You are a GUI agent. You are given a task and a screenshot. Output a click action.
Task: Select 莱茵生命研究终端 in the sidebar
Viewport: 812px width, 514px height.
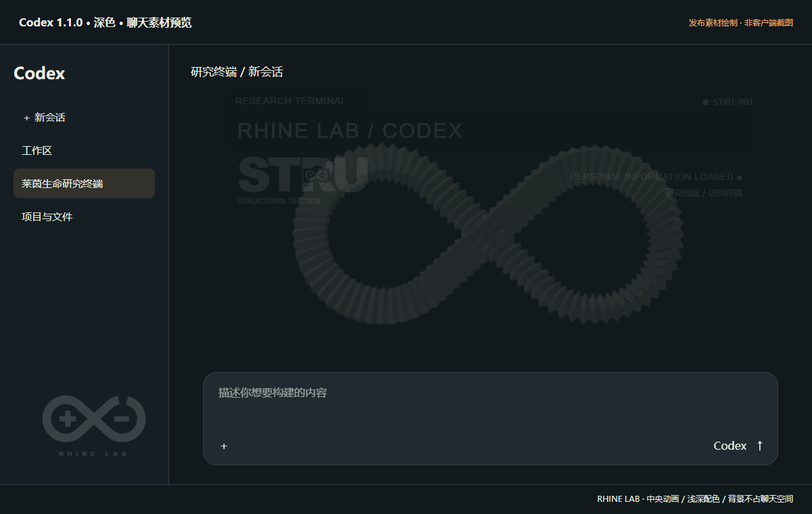pyautogui.click(x=84, y=183)
